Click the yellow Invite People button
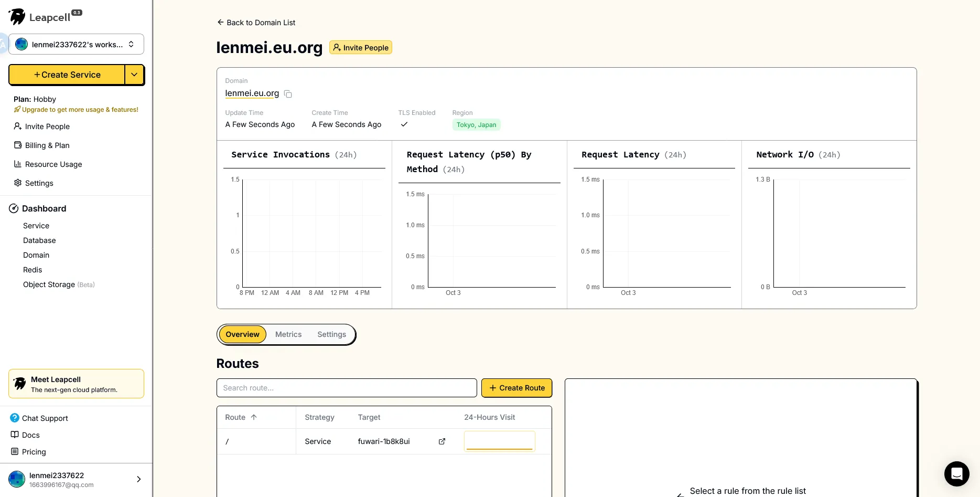 point(361,48)
